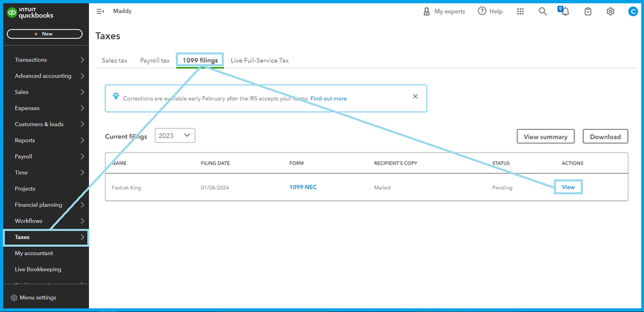Open My experts icon

point(427,12)
